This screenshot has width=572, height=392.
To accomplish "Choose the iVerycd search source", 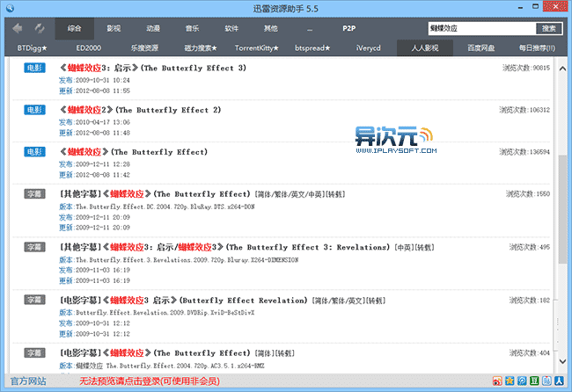I will click(369, 48).
